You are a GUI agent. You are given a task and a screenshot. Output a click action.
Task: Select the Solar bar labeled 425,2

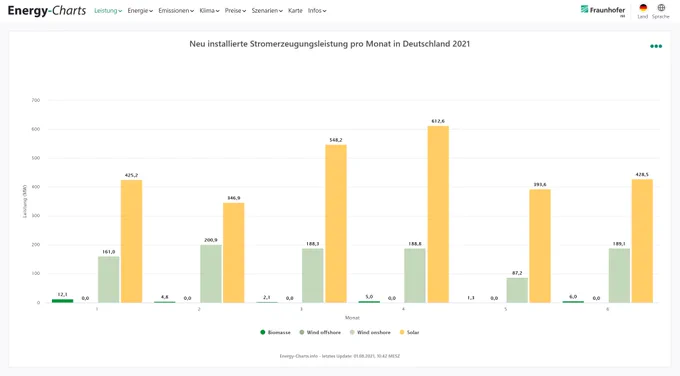pyautogui.click(x=131, y=241)
